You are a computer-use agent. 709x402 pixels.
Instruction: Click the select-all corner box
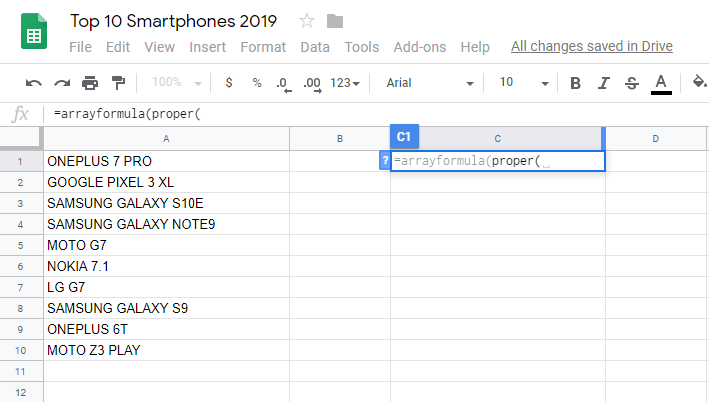(x=20, y=138)
